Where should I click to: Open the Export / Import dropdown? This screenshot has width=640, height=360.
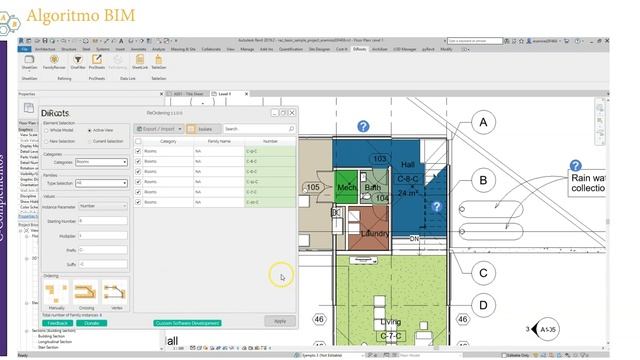(x=159, y=129)
